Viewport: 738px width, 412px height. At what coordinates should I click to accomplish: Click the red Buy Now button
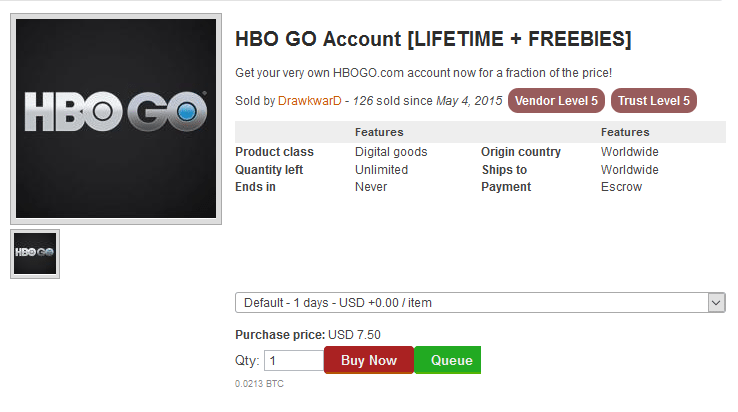tap(369, 360)
